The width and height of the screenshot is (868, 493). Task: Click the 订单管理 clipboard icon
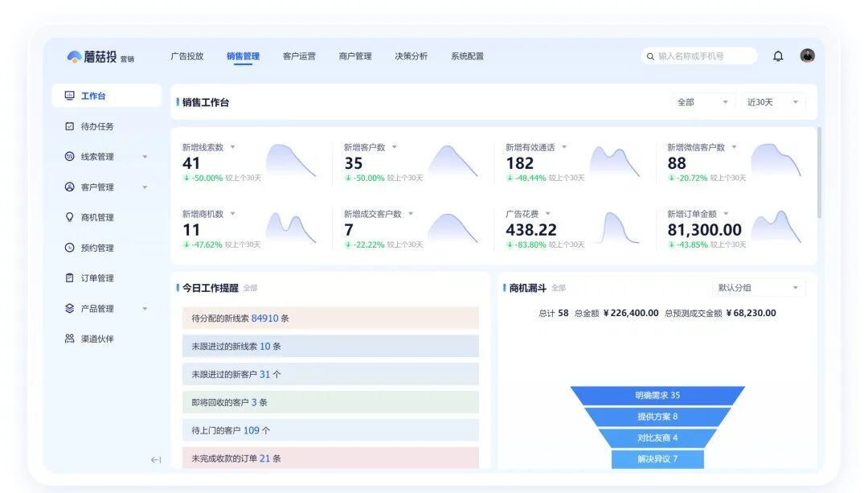pyautogui.click(x=70, y=278)
